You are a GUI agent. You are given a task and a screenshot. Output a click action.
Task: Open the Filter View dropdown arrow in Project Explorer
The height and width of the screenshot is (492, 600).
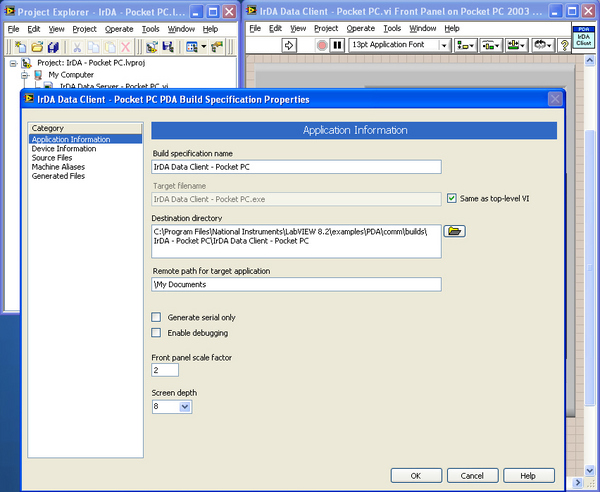[204, 47]
